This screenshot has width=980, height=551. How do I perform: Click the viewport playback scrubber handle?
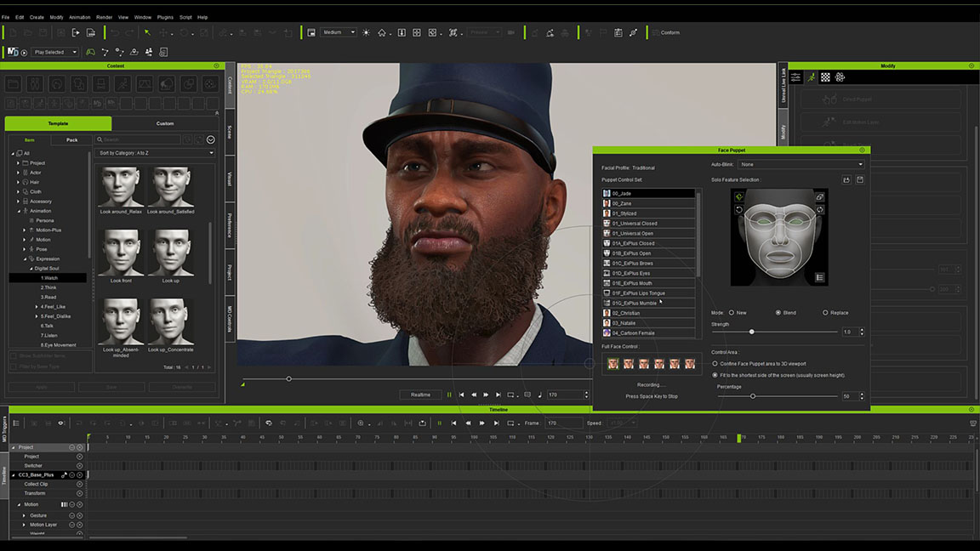tap(288, 378)
